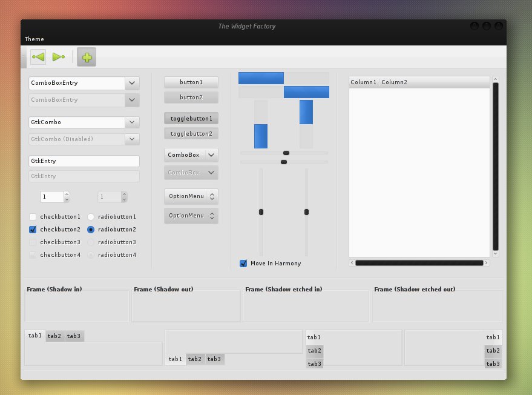Select tab1 in right-tabbed notebook
The image size is (532, 395).
[493, 337]
